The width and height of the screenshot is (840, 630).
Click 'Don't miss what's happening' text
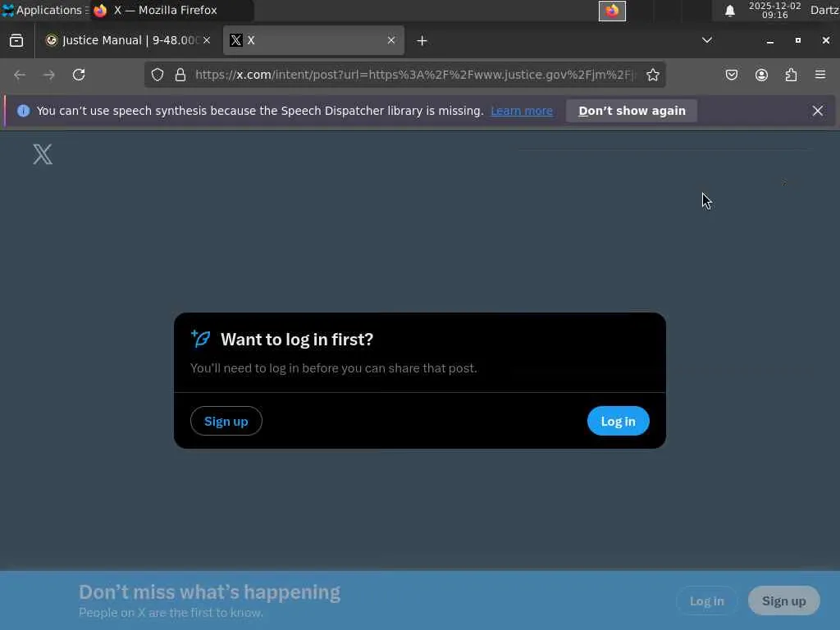coord(209,592)
